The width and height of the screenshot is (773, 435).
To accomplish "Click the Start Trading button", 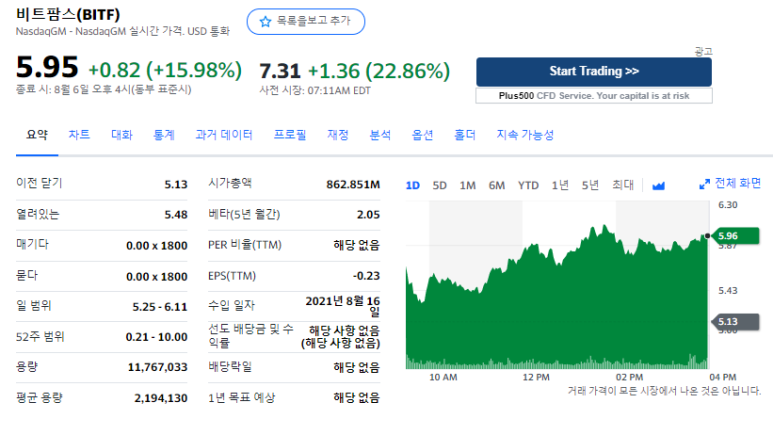I will coord(594,72).
